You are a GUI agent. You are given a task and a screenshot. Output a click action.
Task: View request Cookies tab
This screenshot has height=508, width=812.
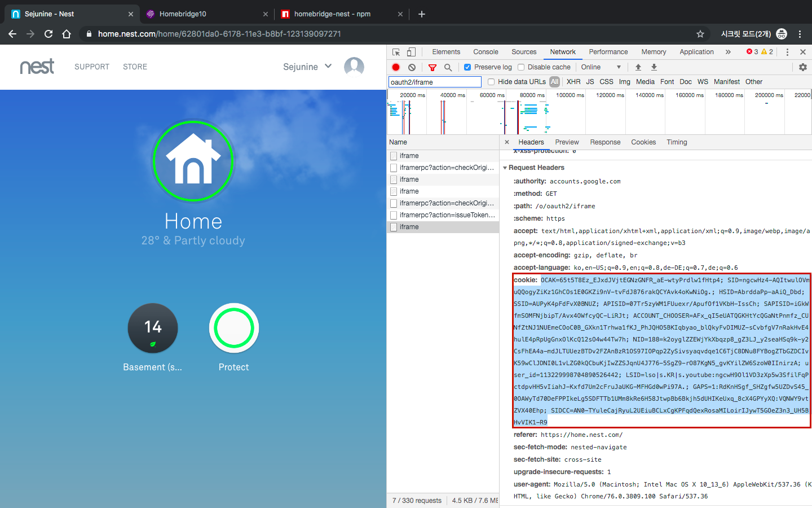coord(643,142)
